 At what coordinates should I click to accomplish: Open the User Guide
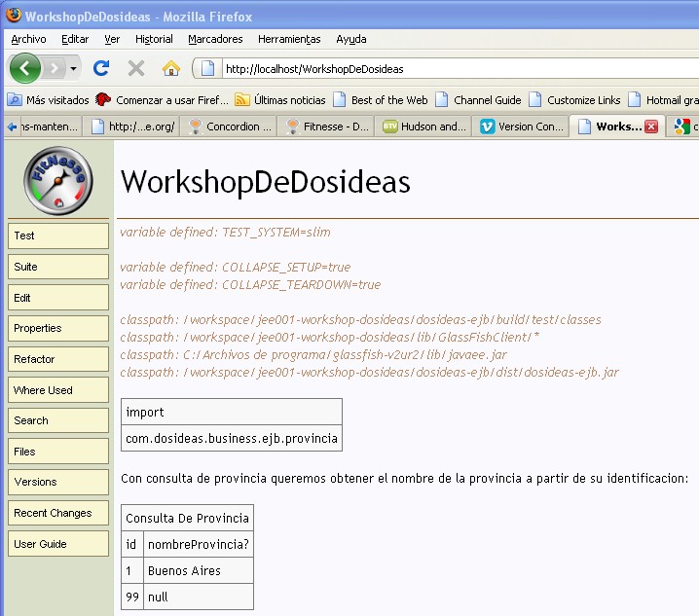(58, 544)
